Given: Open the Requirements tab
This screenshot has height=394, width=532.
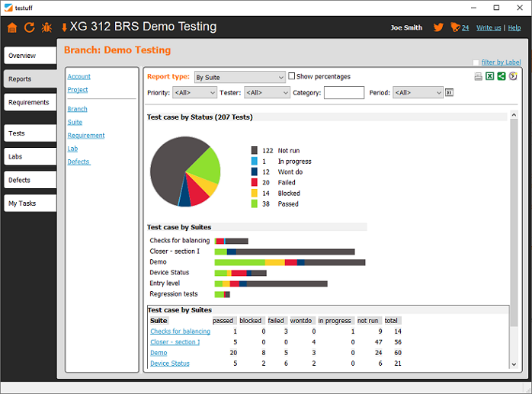Looking at the screenshot, I should tap(30, 102).
